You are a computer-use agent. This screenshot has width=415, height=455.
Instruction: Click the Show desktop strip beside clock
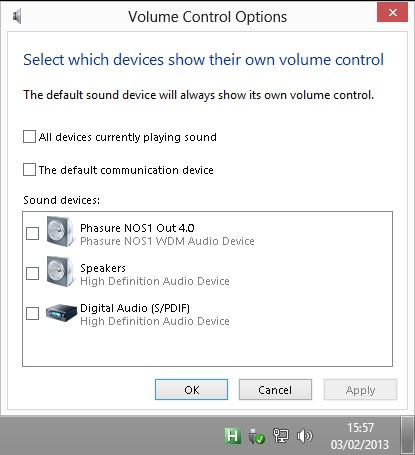(407, 435)
